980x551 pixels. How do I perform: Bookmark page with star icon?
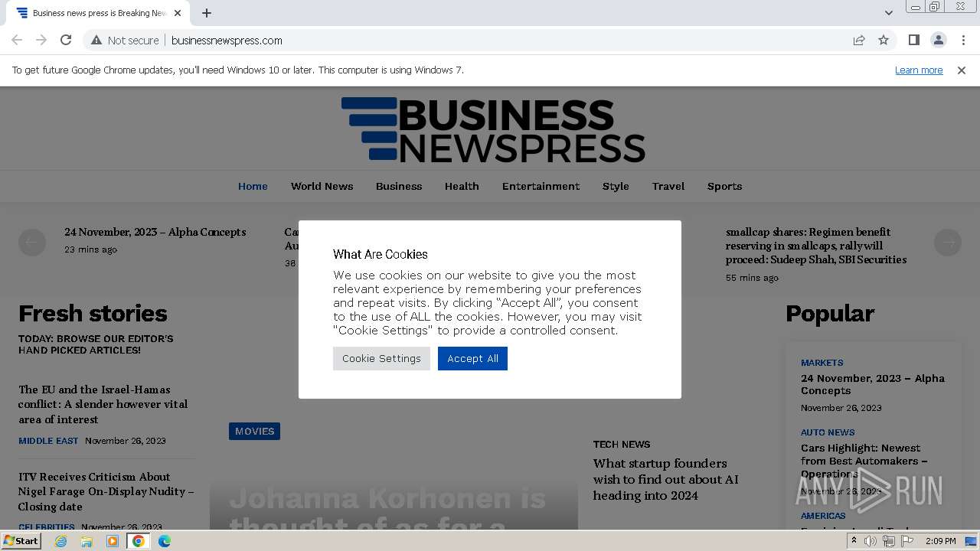click(884, 40)
